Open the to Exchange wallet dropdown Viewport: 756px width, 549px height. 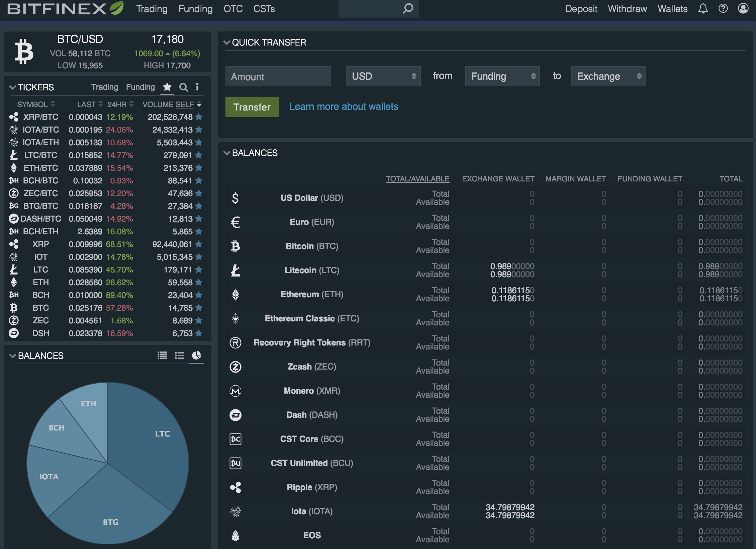point(608,76)
